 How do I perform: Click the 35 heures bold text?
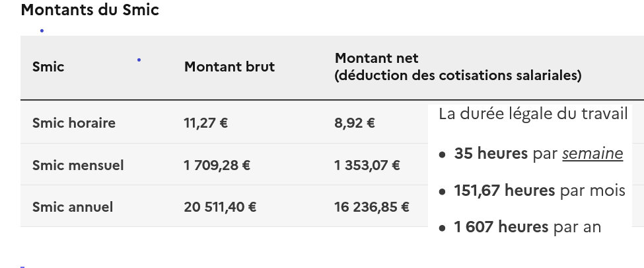point(491,154)
